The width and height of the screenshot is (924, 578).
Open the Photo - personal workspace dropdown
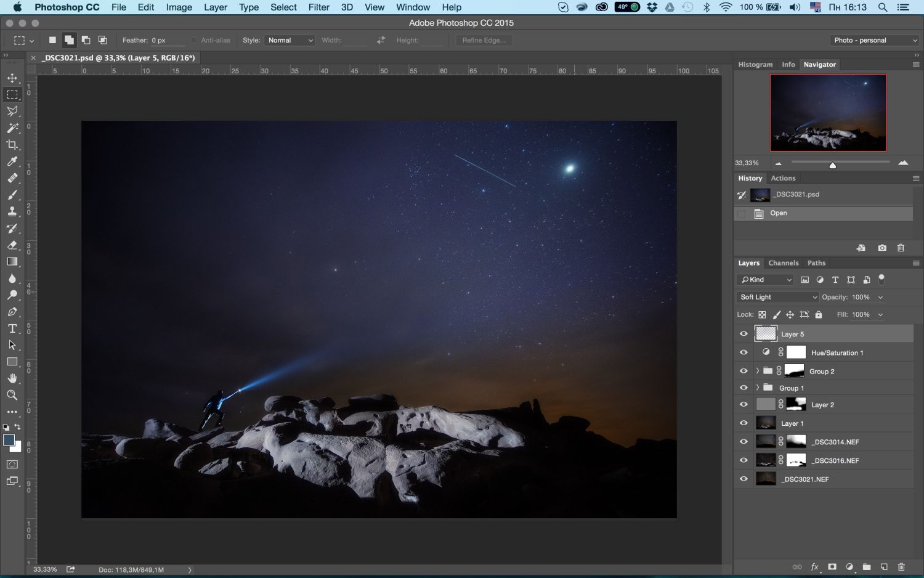tap(875, 40)
